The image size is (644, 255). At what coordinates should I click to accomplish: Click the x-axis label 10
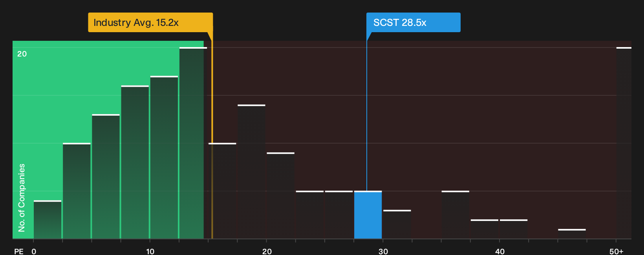coord(150,251)
